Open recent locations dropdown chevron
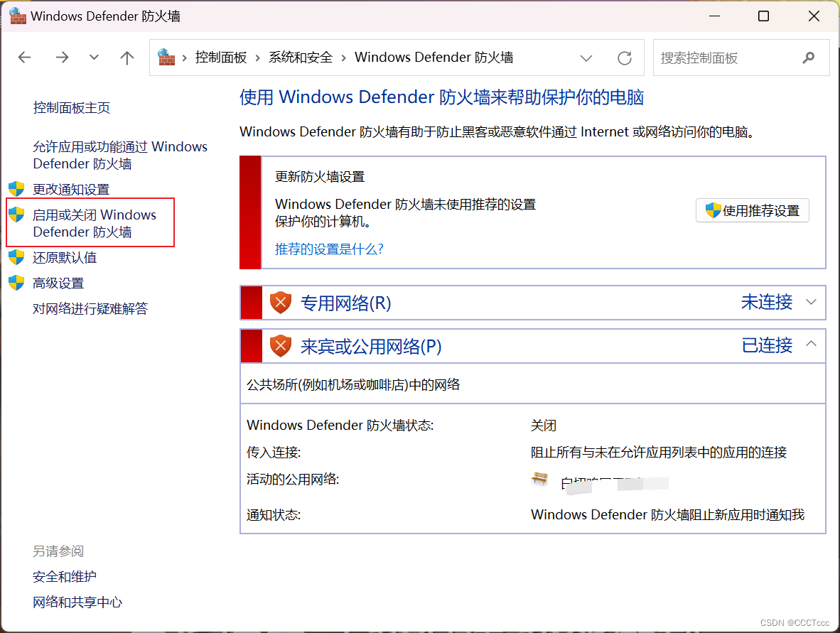 95,58
